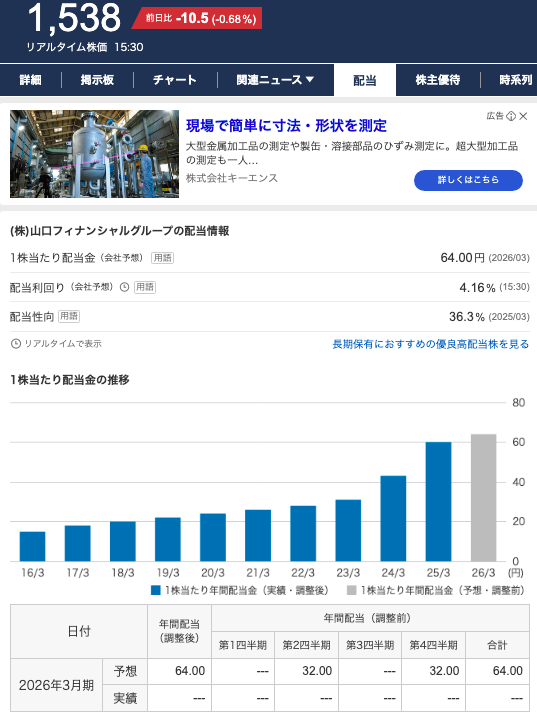Image resolution: width=537 pixels, height=717 pixels.
Task: Select the 株主優待 tab
Action: 438,80
